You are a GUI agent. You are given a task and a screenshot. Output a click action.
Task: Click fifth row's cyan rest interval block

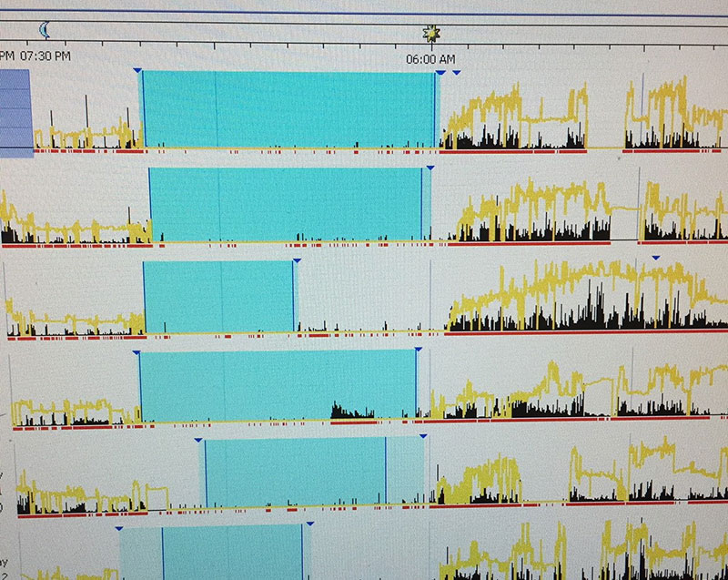coord(312,472)
